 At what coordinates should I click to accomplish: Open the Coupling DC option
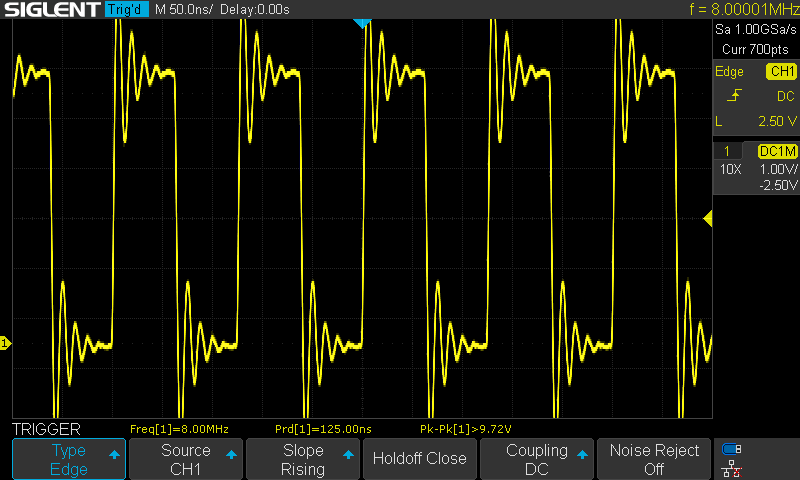(x=537, y=459)
